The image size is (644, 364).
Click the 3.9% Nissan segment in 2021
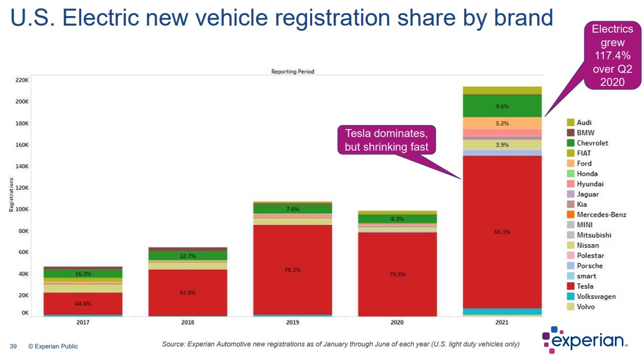[x=502, y=145]
